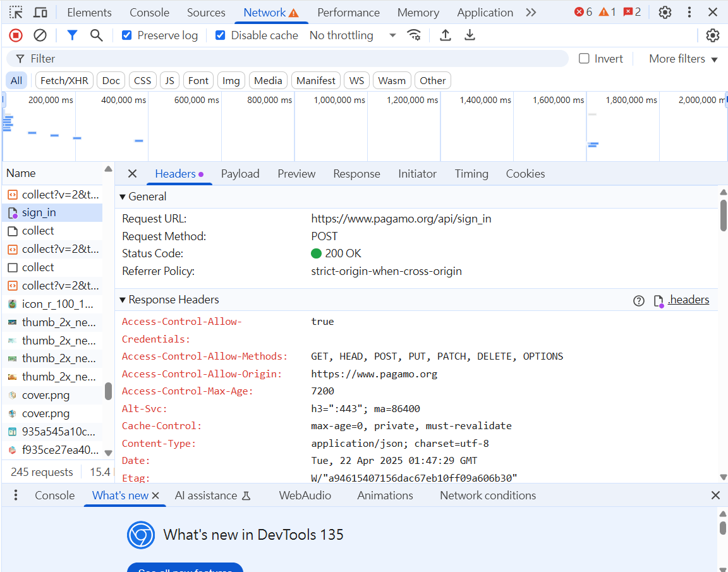Switch drawer to Network conditions

coord(487,496)
